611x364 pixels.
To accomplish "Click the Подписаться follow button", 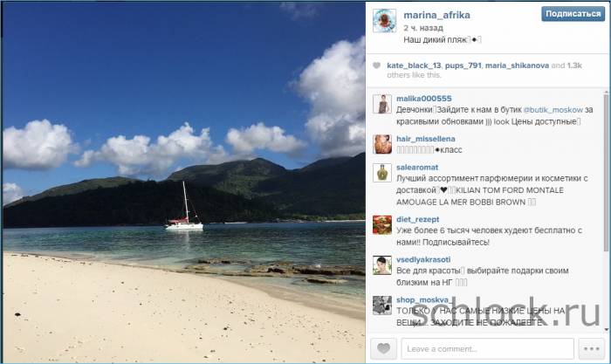I will click(573, 14).
